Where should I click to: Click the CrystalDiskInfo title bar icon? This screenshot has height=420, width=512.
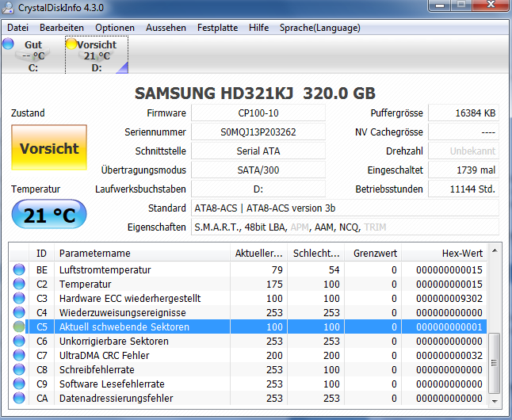(x=8, y=7)
